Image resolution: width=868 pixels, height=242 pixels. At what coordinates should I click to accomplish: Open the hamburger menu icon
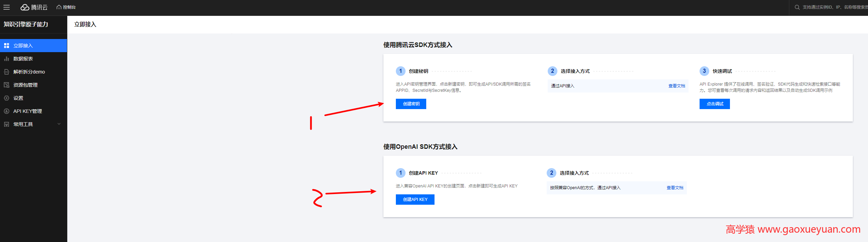pos(7,7)
